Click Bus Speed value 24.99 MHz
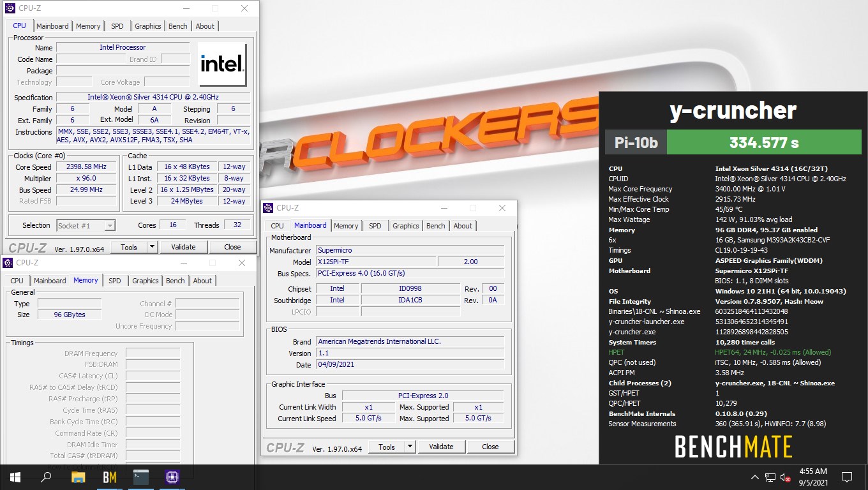Viewport: 868px width, 490px height. [86, 189]
